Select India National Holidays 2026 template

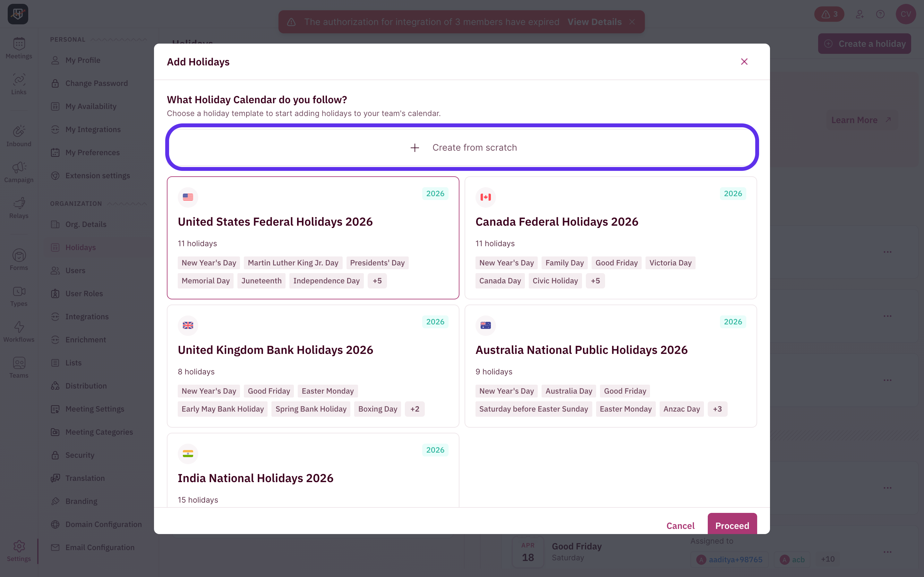313,478
